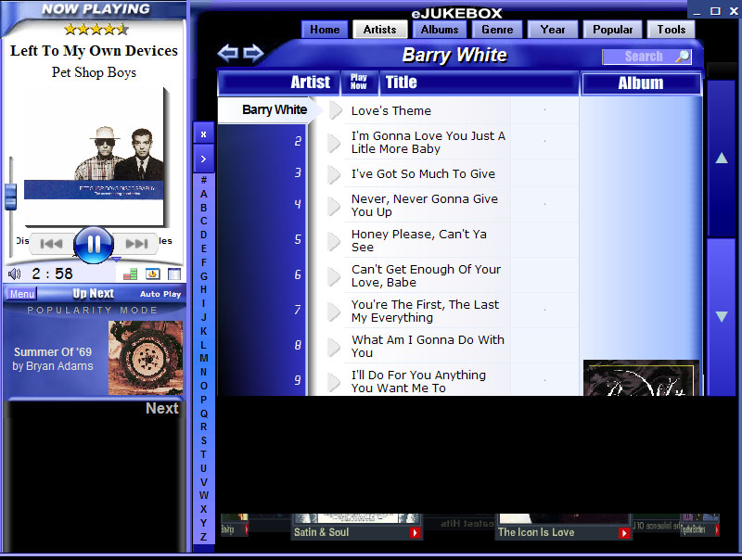Pause the currently playing song
The width and height of the screenshot is (742, 560).
pyautogui.click(x=93, y=245)
